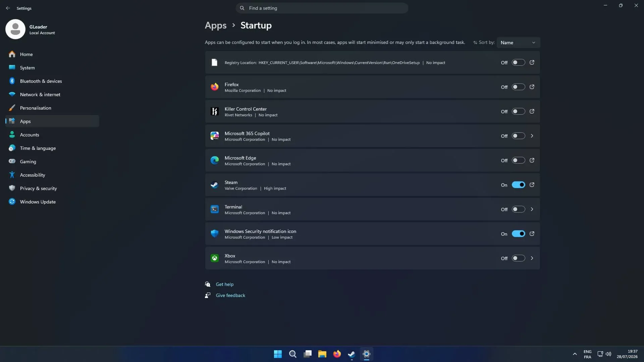Disable Windows Security notification icon startup
Viewport: 644px width, 362px height.
coord(518,234)
